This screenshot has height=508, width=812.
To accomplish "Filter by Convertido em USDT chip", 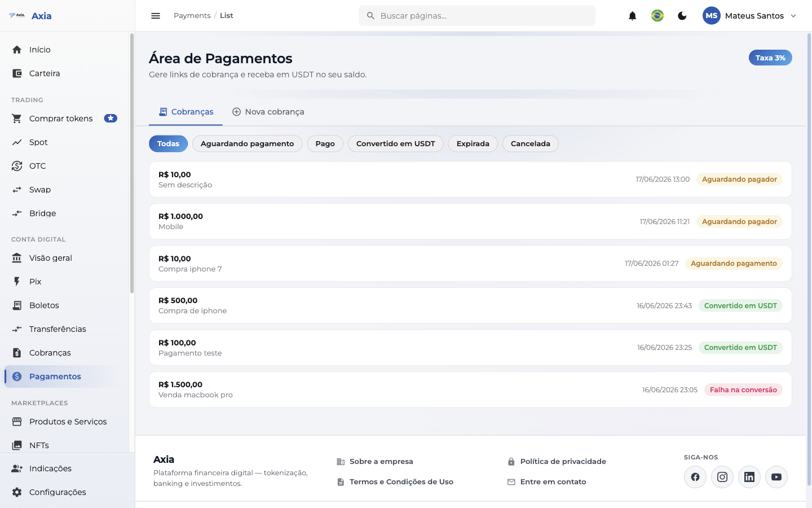I will 396,144.
